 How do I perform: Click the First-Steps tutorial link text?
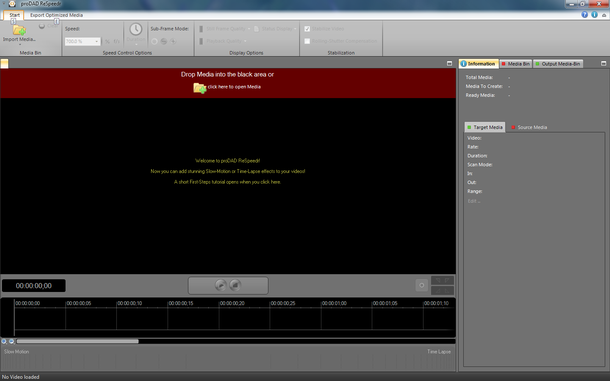click(x=227, y=182)
